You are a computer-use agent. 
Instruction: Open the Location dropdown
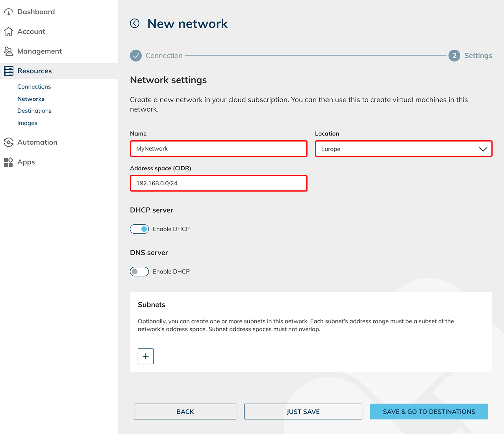[403, 149]
